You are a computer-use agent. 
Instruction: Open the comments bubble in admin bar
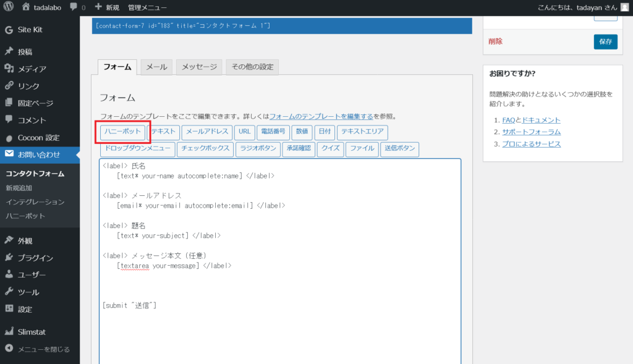coord(74,7)
